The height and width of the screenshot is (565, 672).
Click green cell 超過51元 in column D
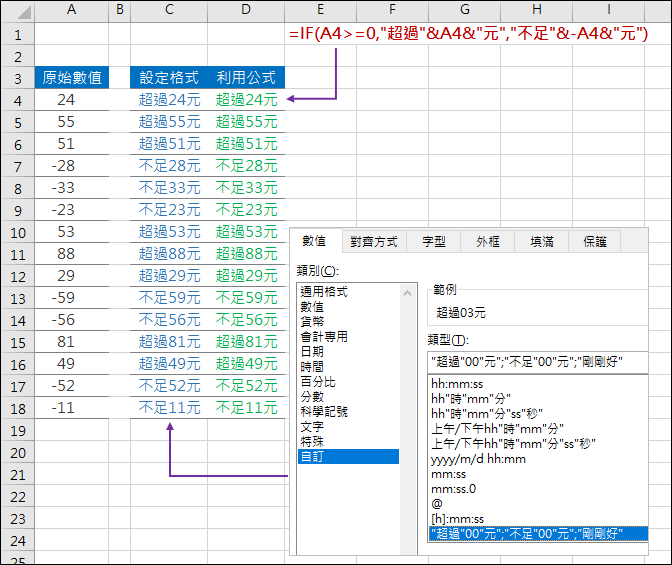246,144
